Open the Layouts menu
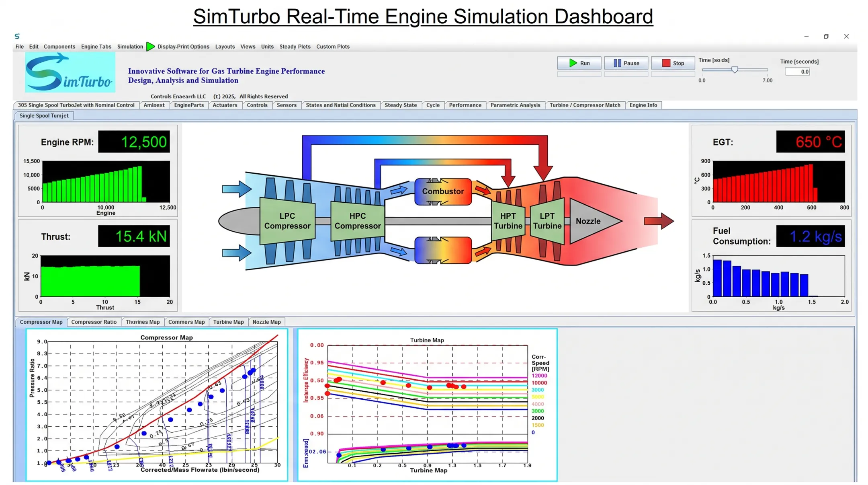The width and height of the screenshot is (868, 485). (x=225, y=47)
